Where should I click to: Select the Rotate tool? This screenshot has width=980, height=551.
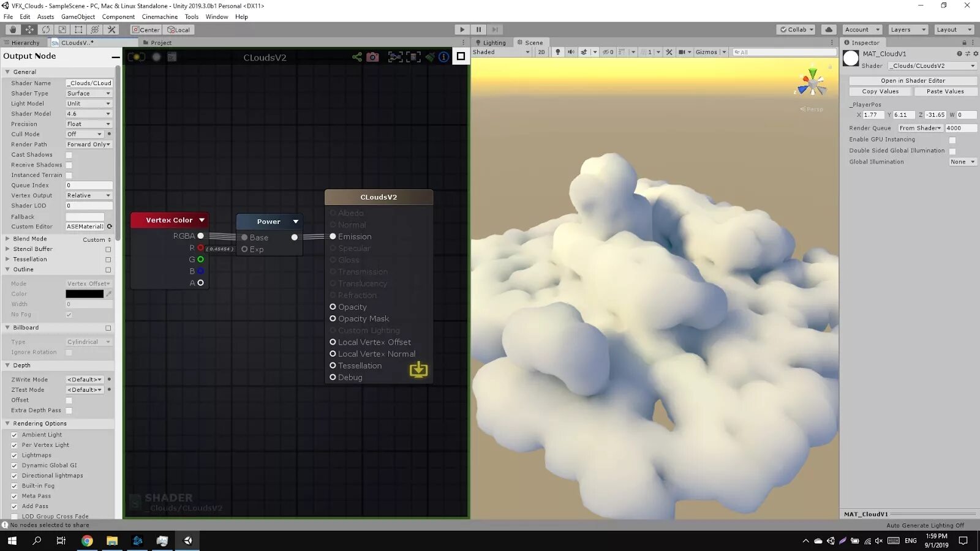tap(46, 29)
